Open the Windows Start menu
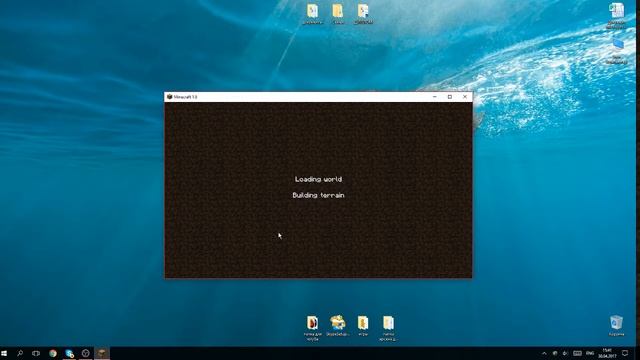Image resolution: width=640 pixels, height=360 pixels. coord(4,353)
